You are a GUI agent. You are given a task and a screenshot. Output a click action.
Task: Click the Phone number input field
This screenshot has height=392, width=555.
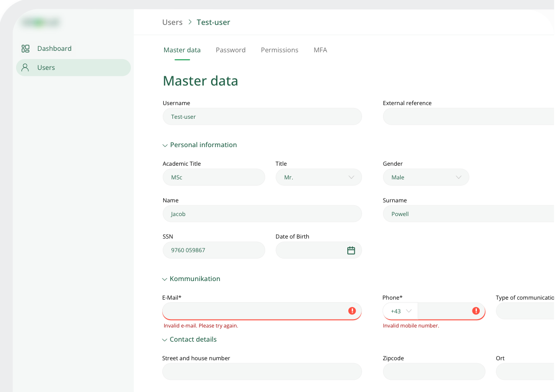coord(451,311)
